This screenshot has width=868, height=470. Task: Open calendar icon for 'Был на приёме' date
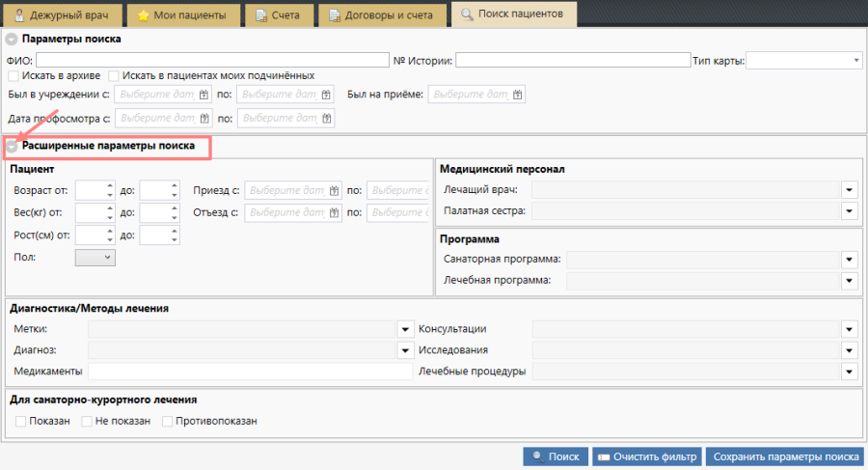coord(518,95)
